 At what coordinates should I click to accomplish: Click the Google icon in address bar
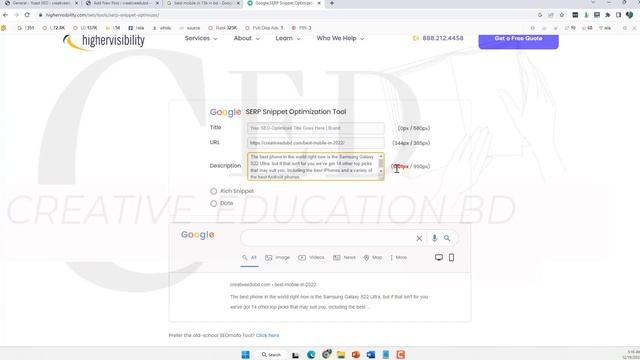tap(540, 15)
